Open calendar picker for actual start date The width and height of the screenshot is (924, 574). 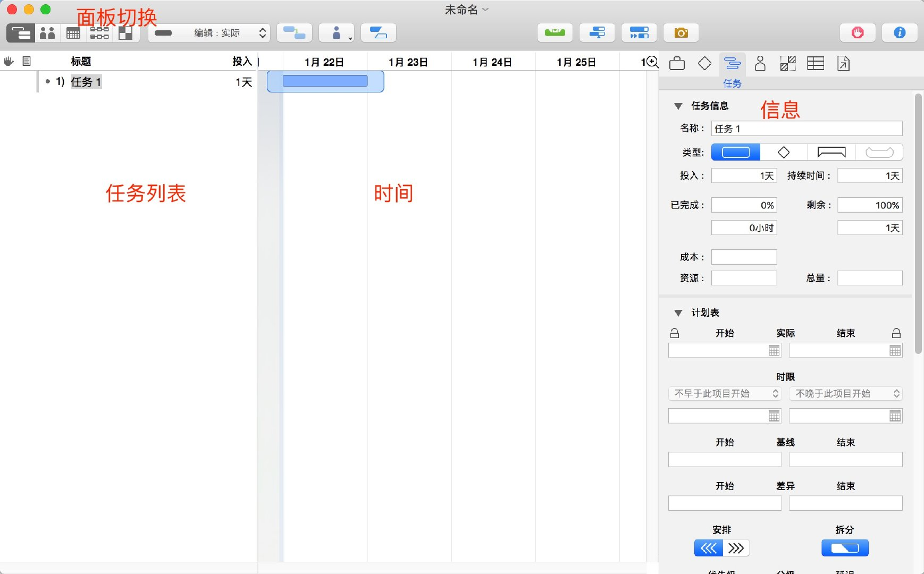[x=774, y=351]
